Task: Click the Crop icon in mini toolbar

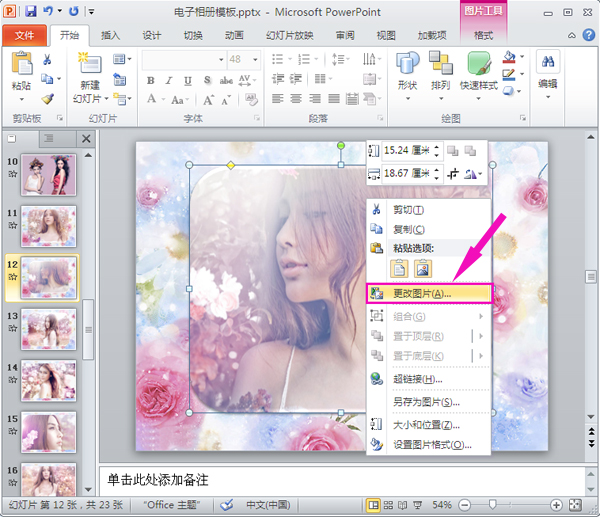Action: [453, 174]
